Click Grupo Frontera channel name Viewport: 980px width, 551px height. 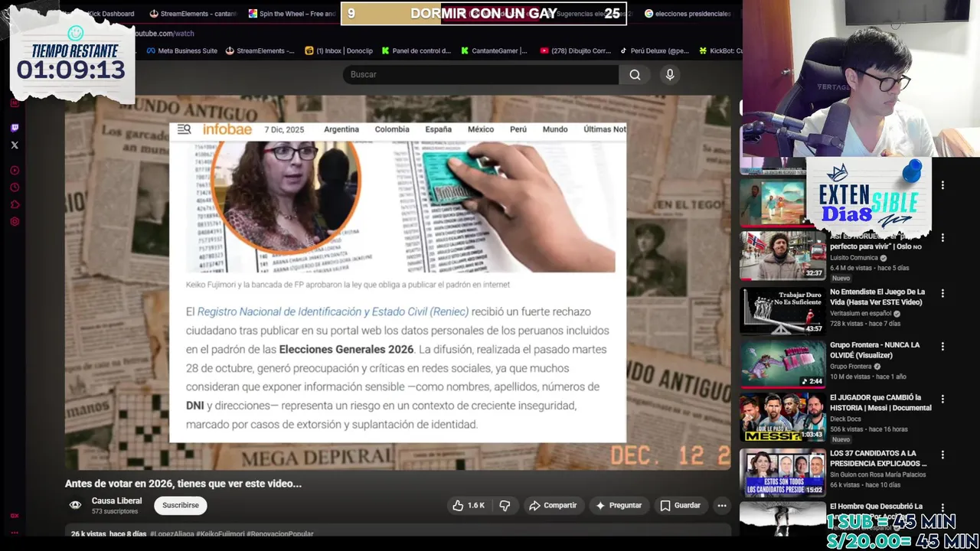tap(851, 367)
